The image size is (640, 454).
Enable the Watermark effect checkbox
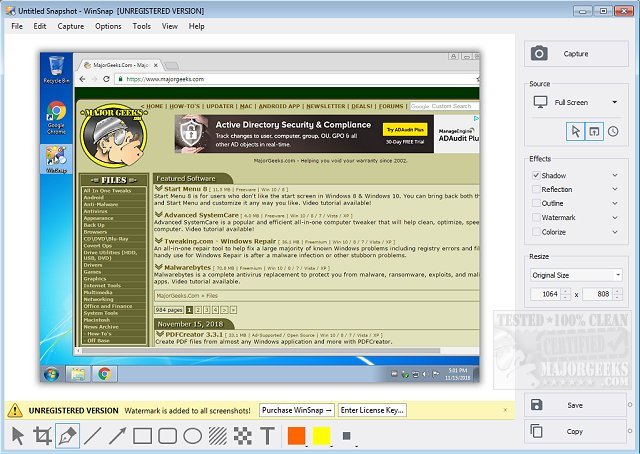click(535, 217)
